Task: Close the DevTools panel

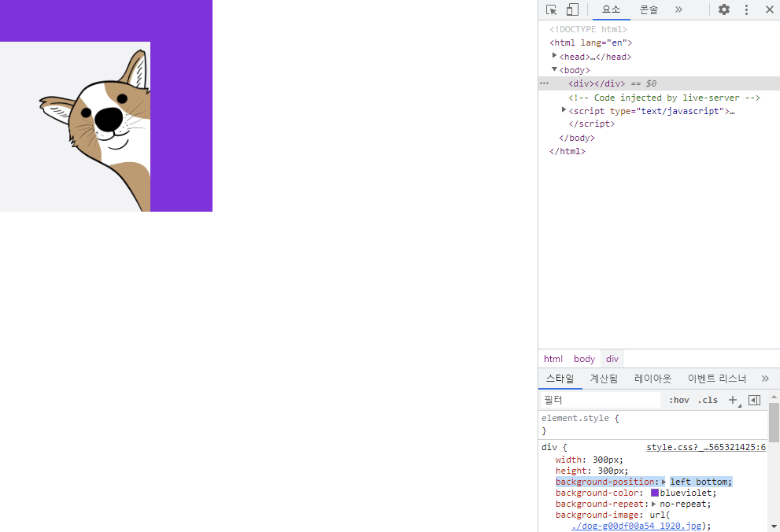Action: [769, 9]
